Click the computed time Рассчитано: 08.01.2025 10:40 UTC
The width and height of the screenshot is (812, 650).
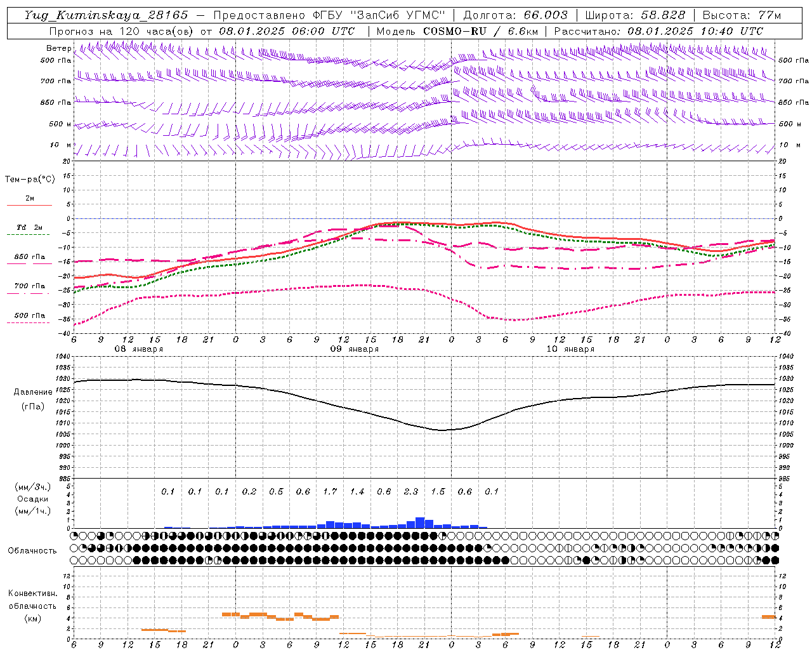658,31
